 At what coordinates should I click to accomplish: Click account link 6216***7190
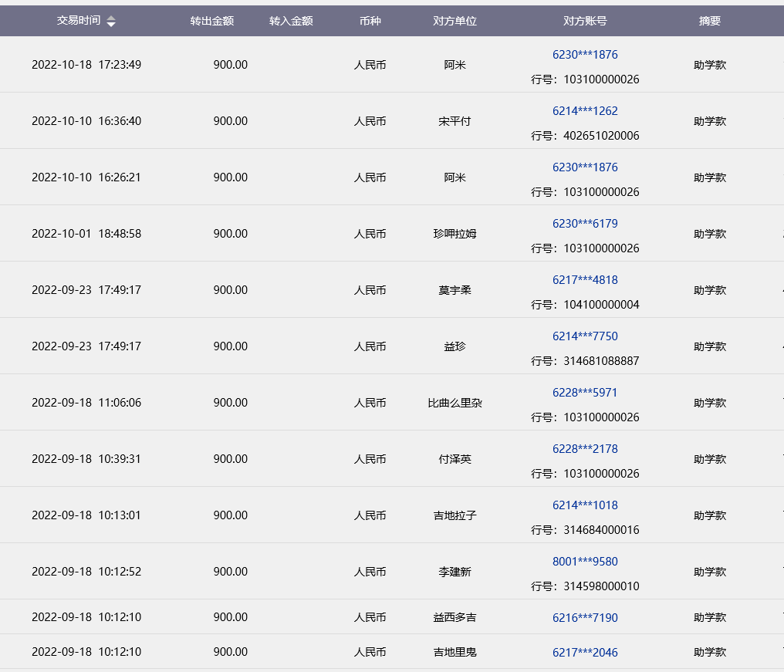point(585,618)
